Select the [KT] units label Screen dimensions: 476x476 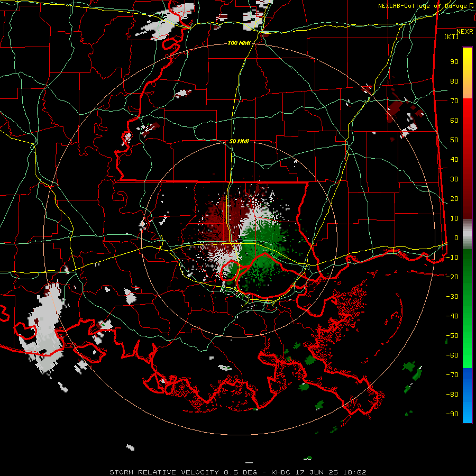tap(452, 36)
